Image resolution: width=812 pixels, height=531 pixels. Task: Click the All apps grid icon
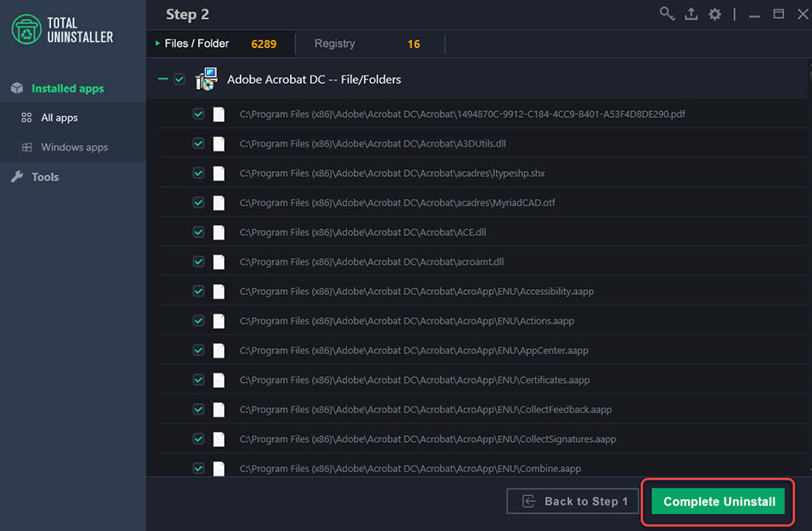pyautogui.click(x=26, y=118)
